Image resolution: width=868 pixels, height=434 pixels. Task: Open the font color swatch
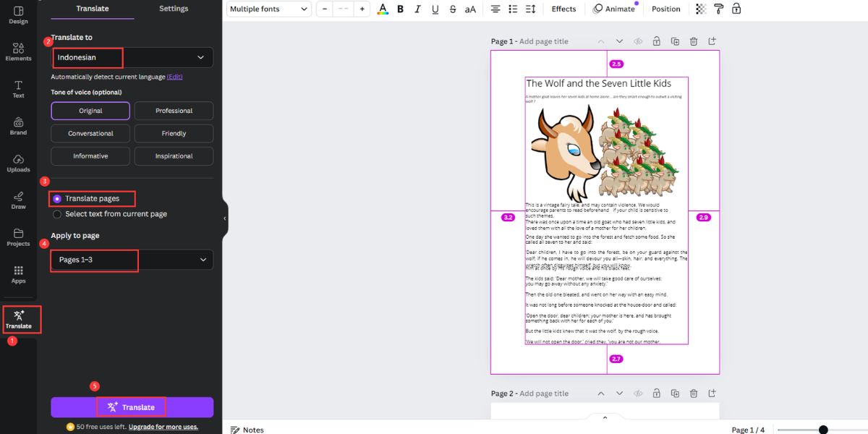pos(381,9)
